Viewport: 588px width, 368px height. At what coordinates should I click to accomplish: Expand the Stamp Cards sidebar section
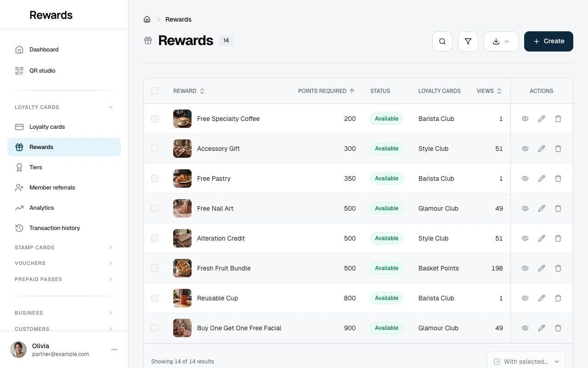tap(64, 247)
